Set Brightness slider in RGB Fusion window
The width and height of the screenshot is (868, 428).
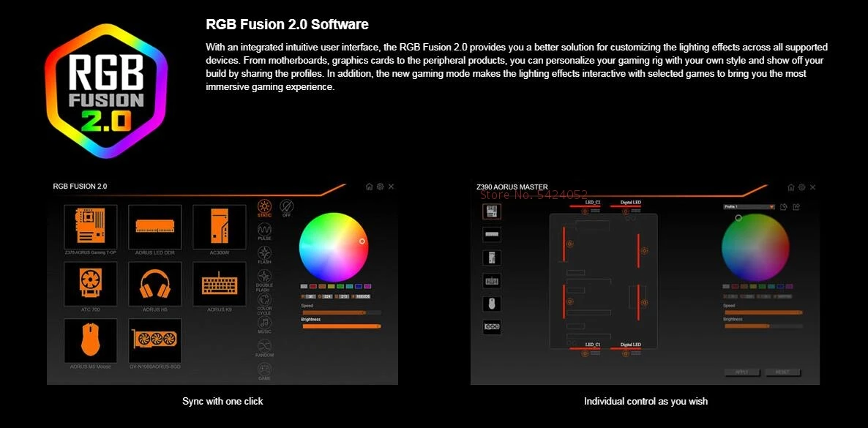341,327
